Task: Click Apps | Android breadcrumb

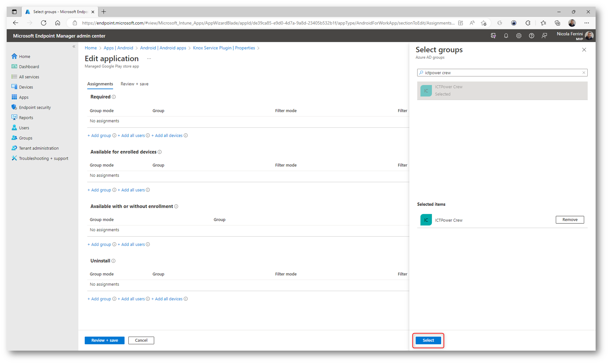Action: 118,48
